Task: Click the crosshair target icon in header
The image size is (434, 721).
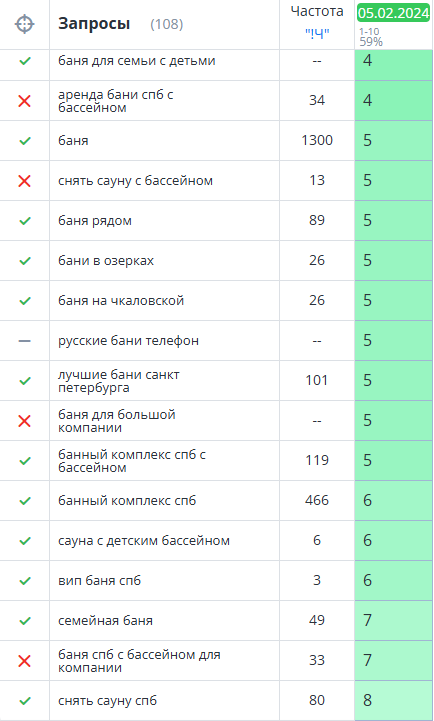Action: (x=24, y=24)
